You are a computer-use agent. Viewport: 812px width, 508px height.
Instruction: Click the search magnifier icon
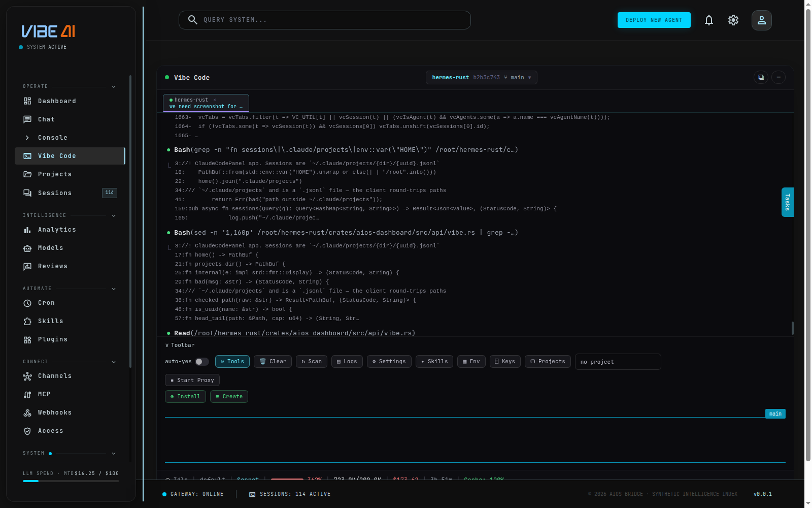point(192,20)
